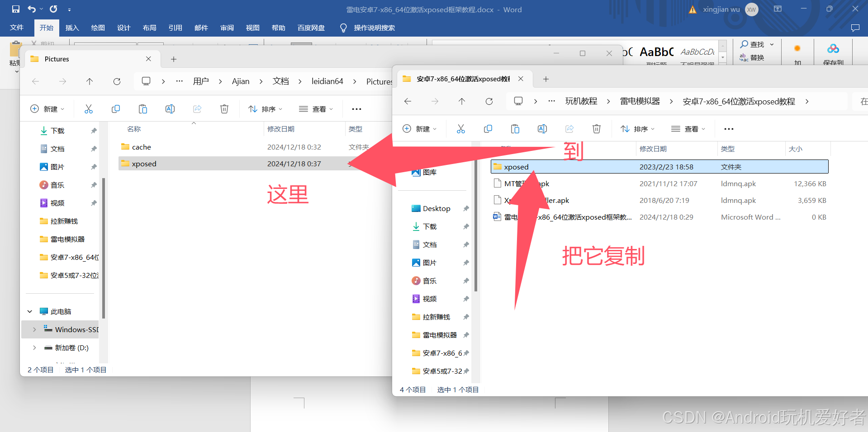Viewport: 868px width, 432px height.
Task: Cut selection in Pictures window toolbar
Action: pos(89,109)
